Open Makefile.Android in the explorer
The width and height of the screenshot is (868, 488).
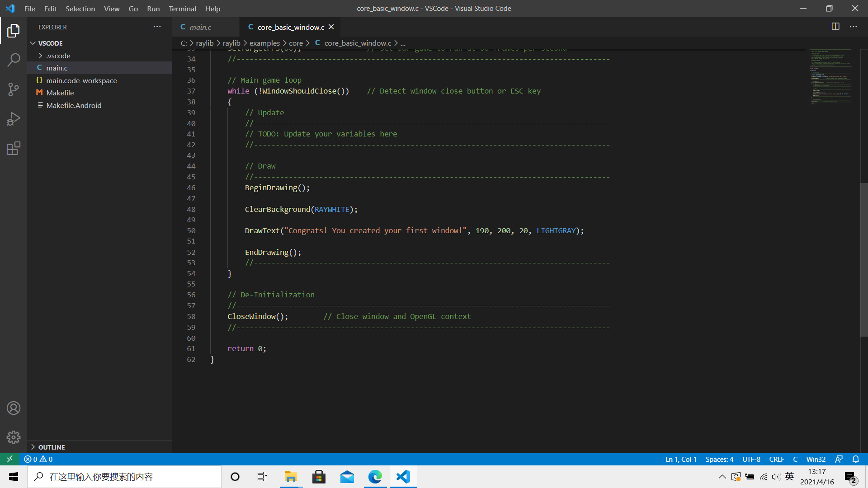click(74, 105)
